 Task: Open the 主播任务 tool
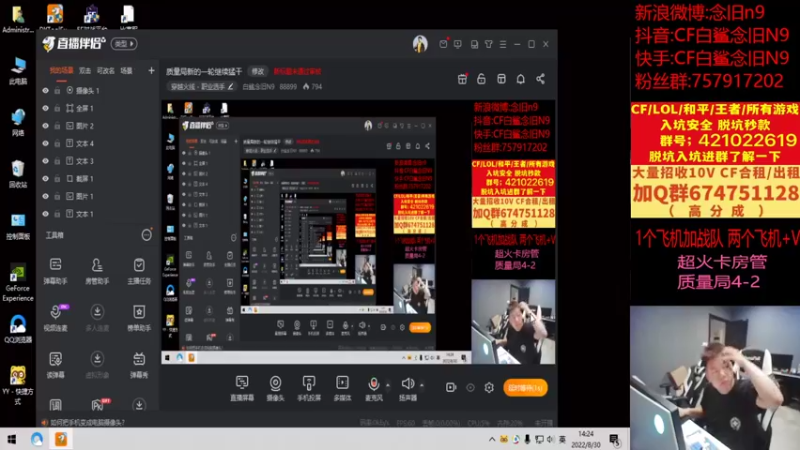coord(139,270)
